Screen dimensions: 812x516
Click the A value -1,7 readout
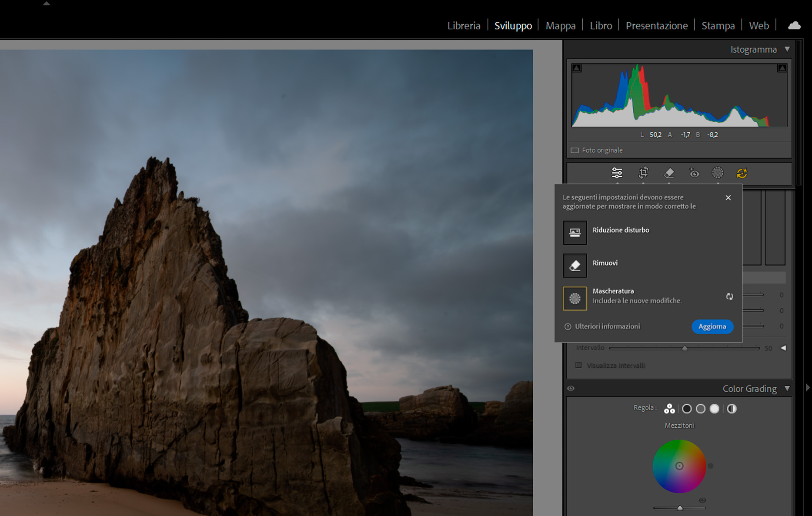click(685, 135)
